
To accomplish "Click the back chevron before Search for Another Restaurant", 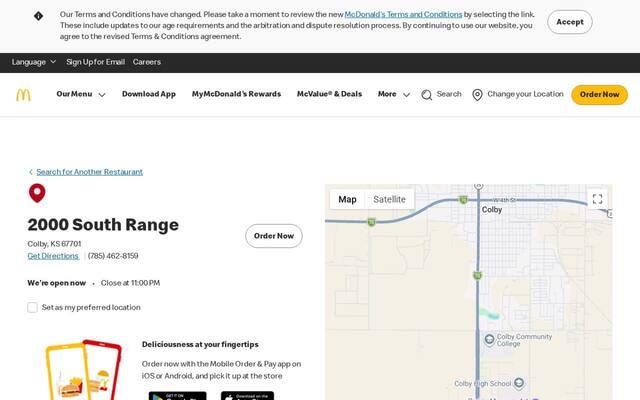I will pyautogui.click(x=31, y=172).
